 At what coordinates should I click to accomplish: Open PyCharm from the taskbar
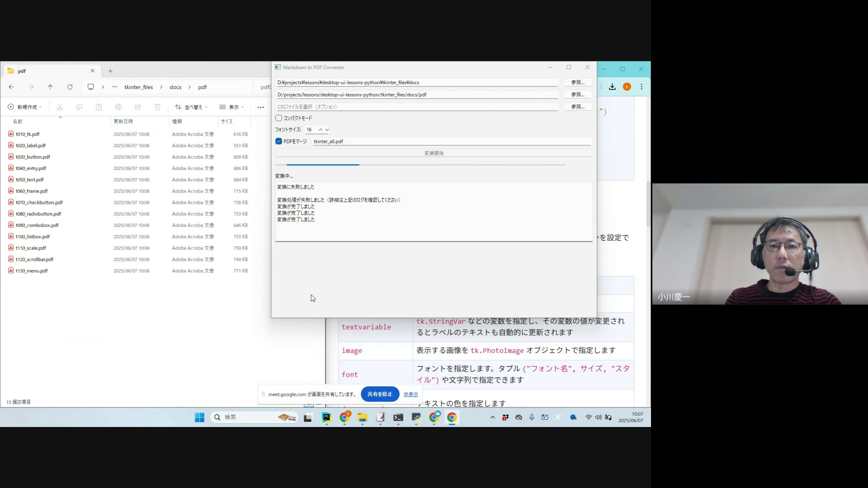326,418
